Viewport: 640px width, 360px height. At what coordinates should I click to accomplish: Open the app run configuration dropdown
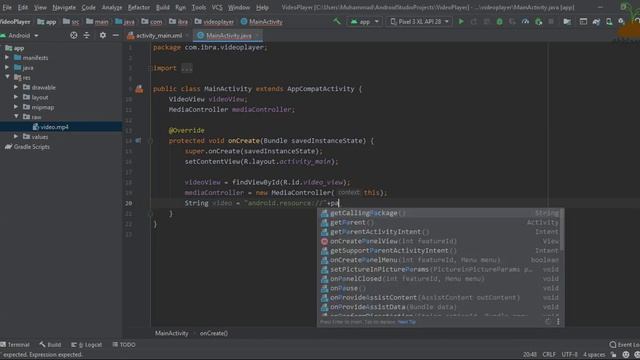365,22
